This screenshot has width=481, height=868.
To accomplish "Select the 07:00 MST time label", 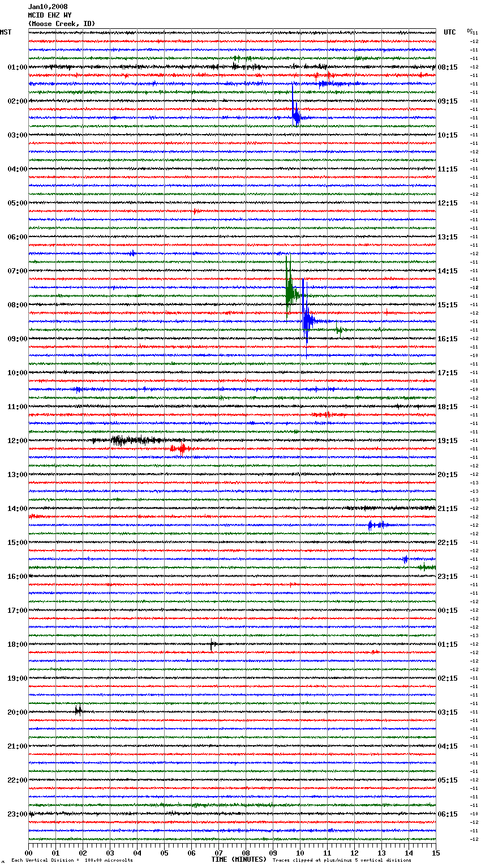I will pyautogui.click(x=17, y=271).
